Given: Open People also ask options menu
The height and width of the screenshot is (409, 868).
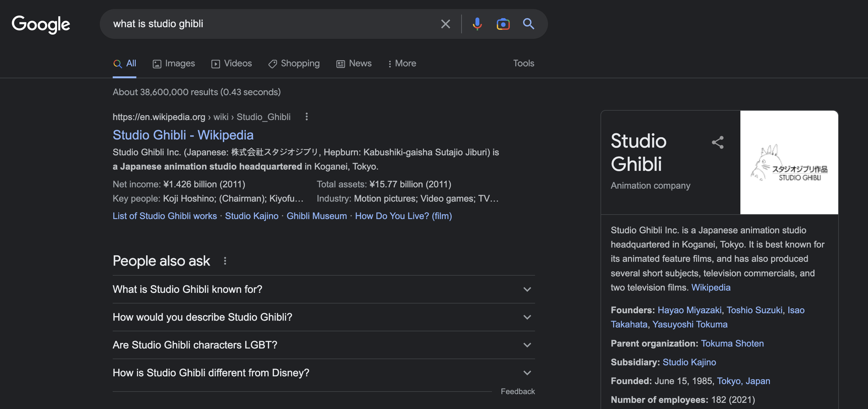Looking at the screenshot, I should [x=225, y=261].
